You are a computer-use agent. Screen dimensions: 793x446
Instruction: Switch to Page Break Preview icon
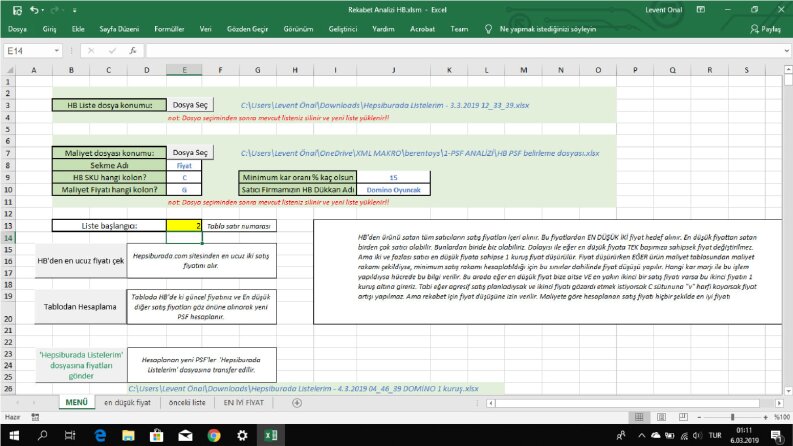click(683, 417)
